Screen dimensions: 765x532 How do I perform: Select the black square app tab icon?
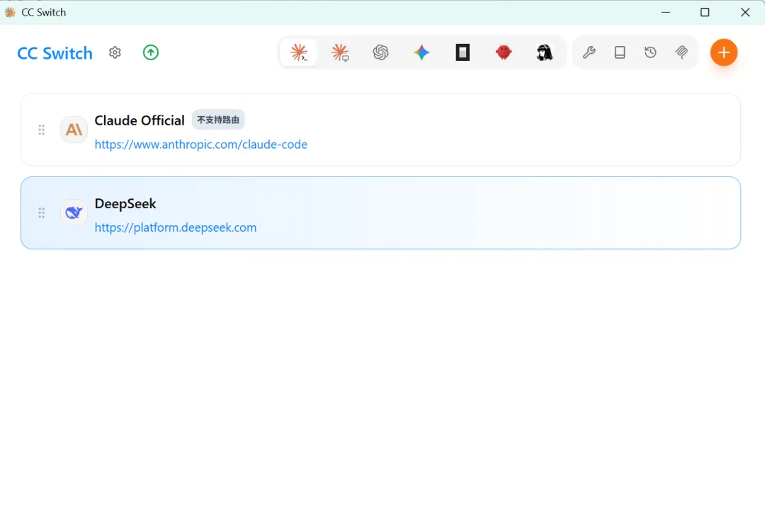coord(463,52)
